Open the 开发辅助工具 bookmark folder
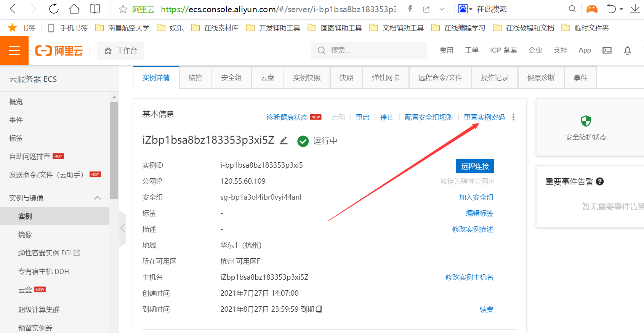This screenshot has width=644, height=333. coord(273,28)
